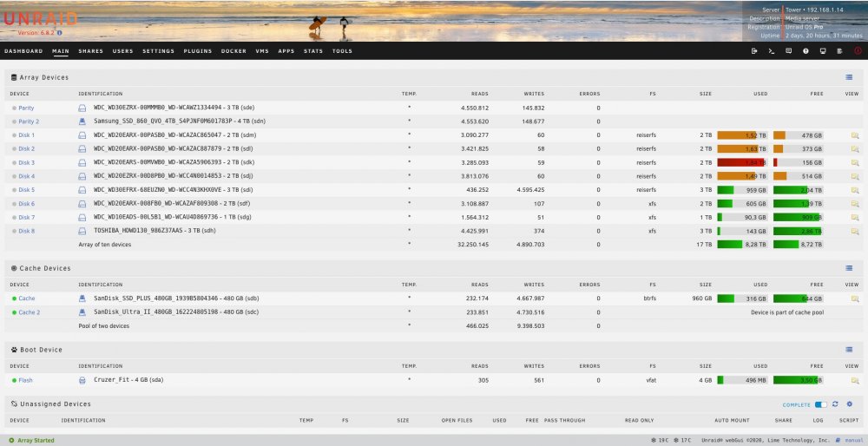Click the drive icon beside Cruzer_Fit

point(82,380)
